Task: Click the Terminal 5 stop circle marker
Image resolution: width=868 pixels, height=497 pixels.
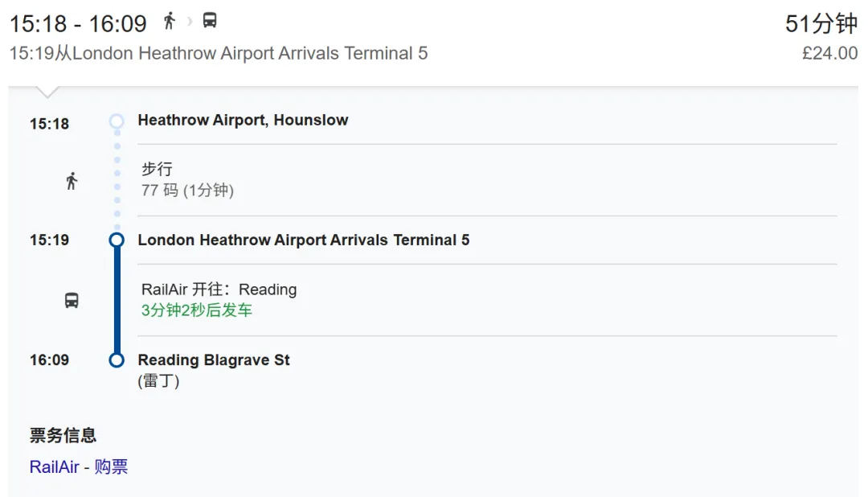Action: point(117,240)
